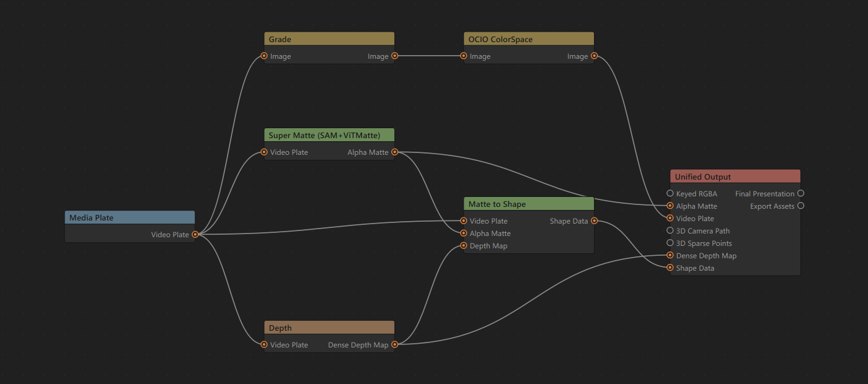This screenshot has width=868, height=384.
Task: Click Shape Data output port on Matte to Shape
Action: tap(594, 221)
